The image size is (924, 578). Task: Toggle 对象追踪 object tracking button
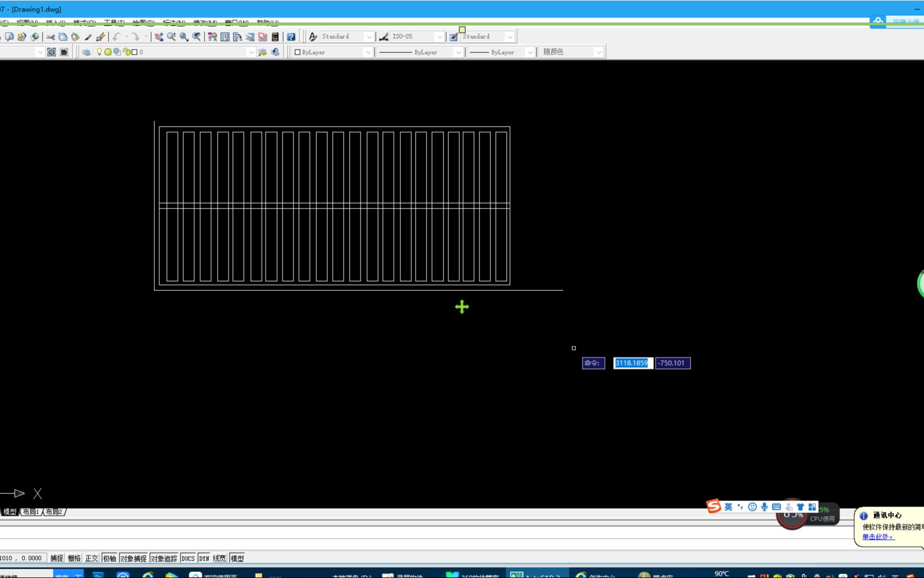[x=164, y=558]
